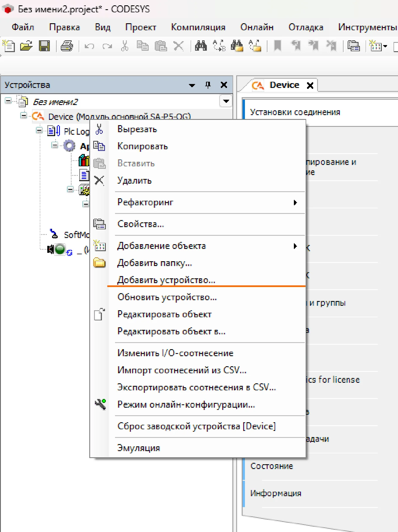Open the Правка menu
This screenshot has width=398, height=532.
64,27
